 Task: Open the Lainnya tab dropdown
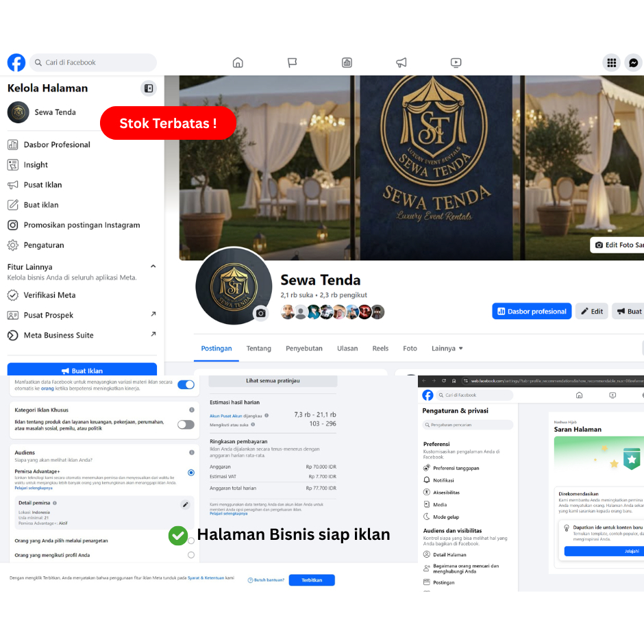coord(447,348)
